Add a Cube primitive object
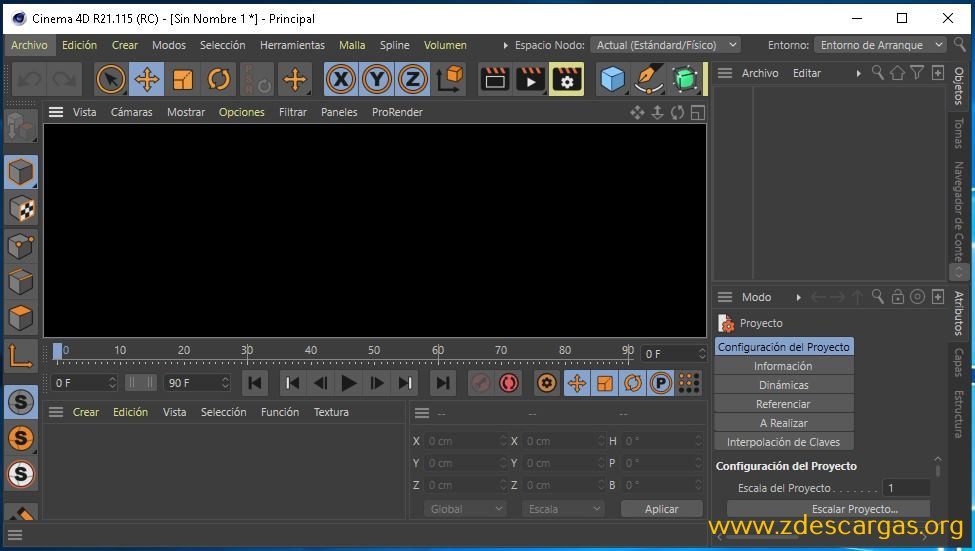975x551 pixels. (612, 80)
